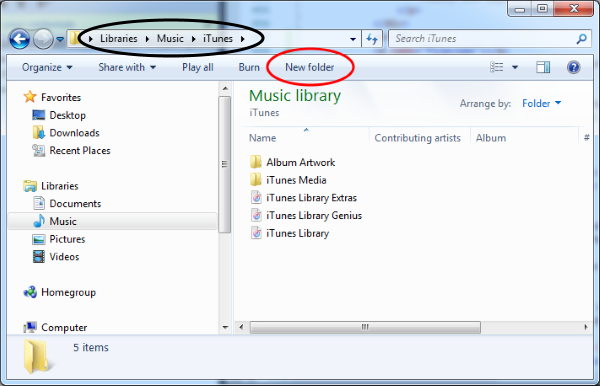Click the Documents library icon

point(39,203)
